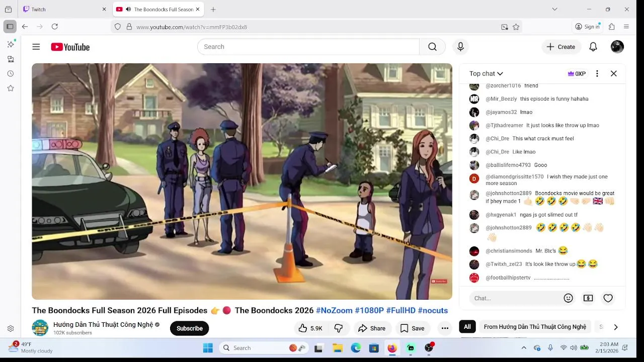Screen dimensions: 644x362
Task: Open bookmarks sidebar star icon
Action: pyautogui.click(x=11, y=88)
